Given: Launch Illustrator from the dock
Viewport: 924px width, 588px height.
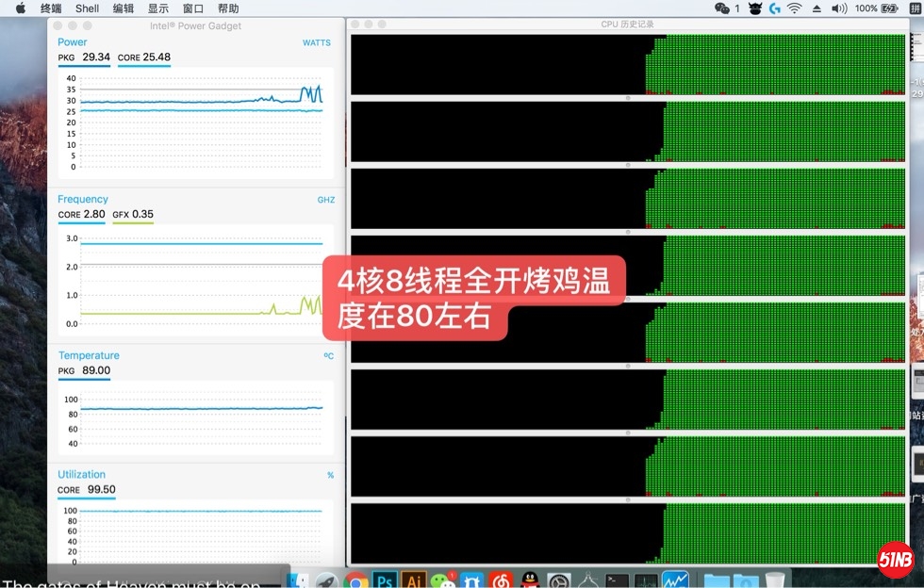Looking at the screenshot, I should (x=413, y=580).
